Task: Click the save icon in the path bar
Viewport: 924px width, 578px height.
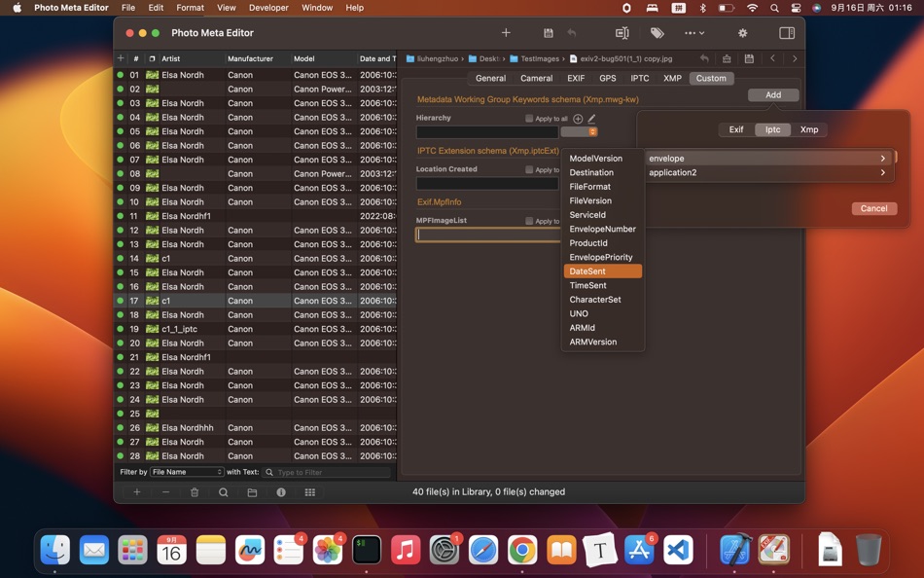Action: tap(749, 58)
